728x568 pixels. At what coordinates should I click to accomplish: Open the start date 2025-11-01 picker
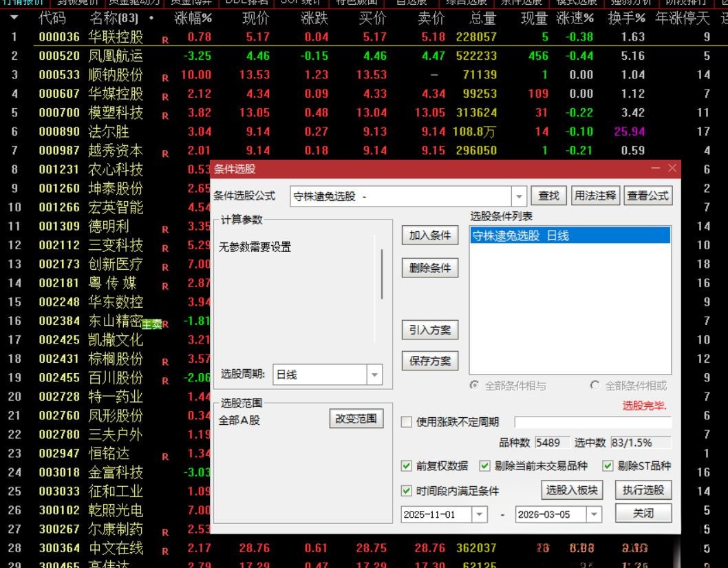click(x=480, y=514)
